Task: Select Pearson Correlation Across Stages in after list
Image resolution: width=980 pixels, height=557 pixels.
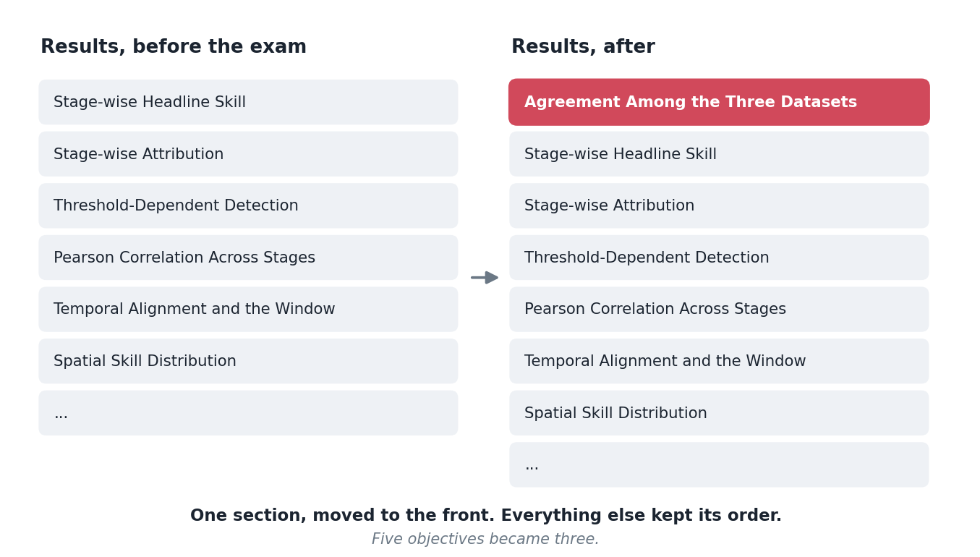Action: 719,310
